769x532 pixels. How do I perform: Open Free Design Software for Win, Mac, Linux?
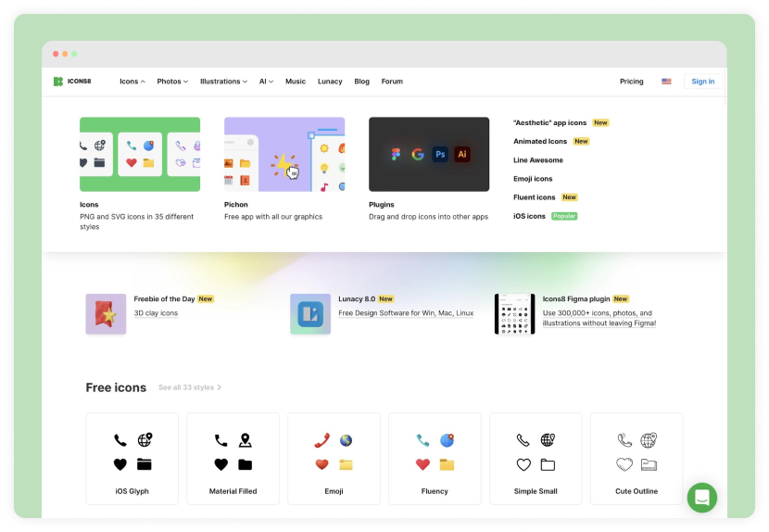click(x=406, y=313)
